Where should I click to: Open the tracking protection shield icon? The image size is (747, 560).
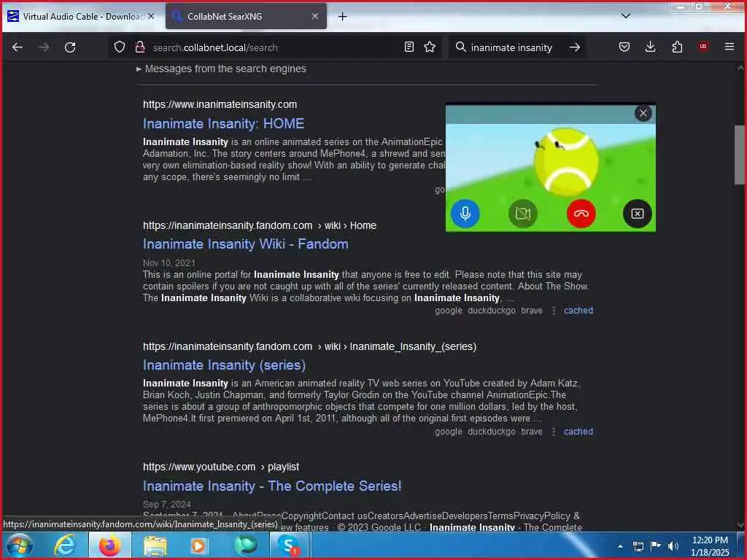click(x=120, y=47)
